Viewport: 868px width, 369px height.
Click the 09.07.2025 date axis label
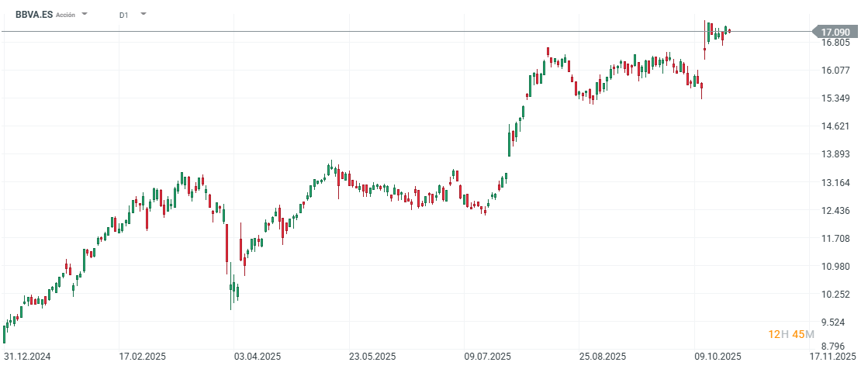[489, 357]
